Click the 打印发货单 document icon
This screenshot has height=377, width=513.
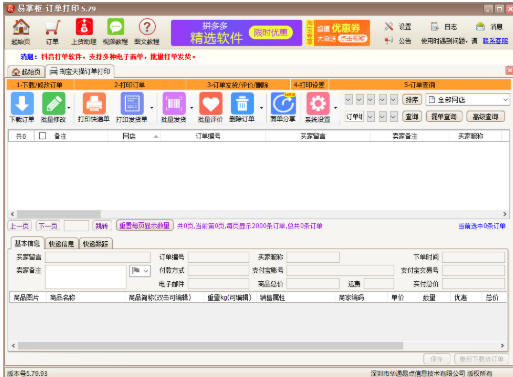(132, 107)
